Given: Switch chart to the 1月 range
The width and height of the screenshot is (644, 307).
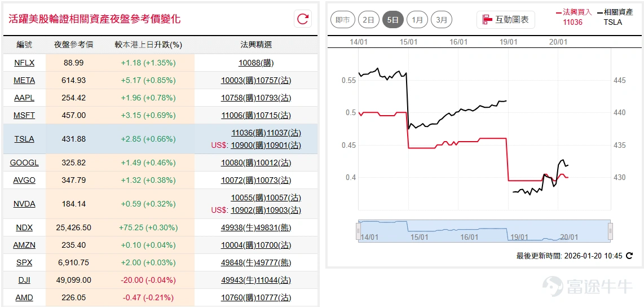Looking at the screenshot, I should coord(417,19).
